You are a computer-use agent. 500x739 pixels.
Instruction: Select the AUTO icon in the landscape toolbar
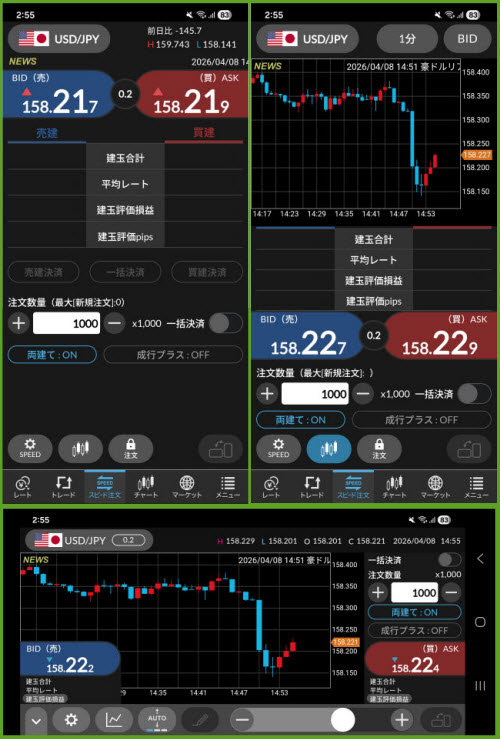click(x=157, y=719)
